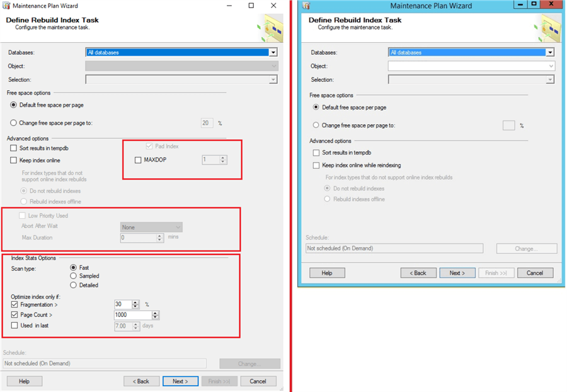Open the Databases dropdown in right wizard

(550, 52)
